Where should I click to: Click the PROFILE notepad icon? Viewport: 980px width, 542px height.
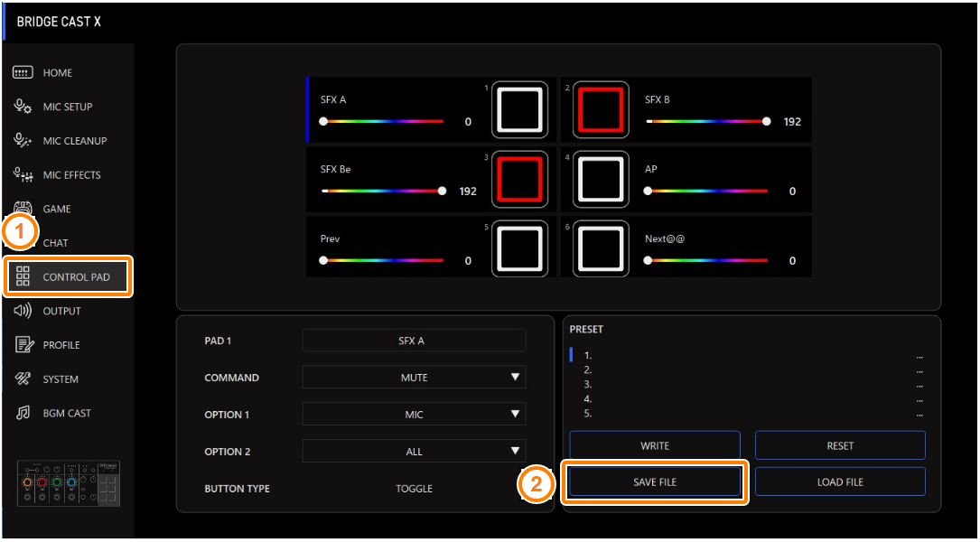point(23,345)
